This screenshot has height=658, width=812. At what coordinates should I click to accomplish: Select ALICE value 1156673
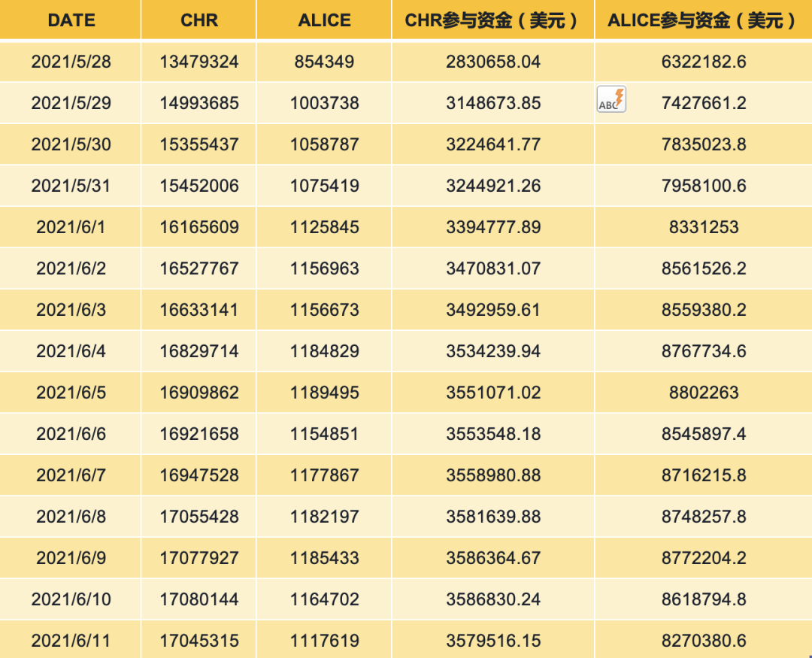pyautogui.click(x=324, y=310)
